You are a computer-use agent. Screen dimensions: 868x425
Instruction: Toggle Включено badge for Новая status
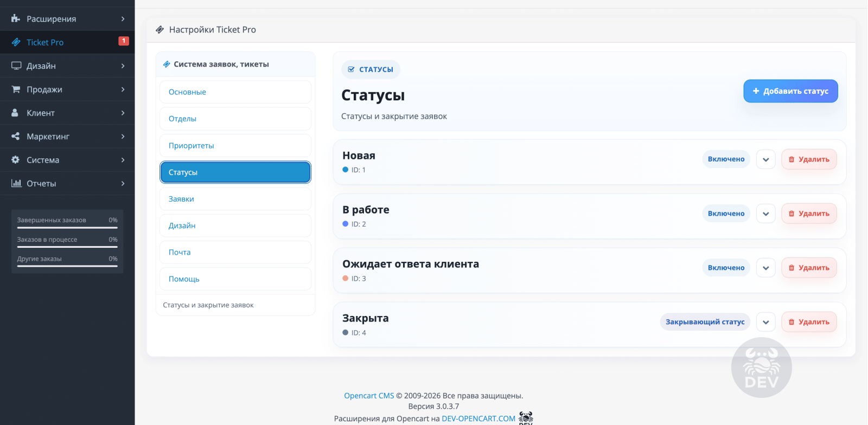pos(726,159)
